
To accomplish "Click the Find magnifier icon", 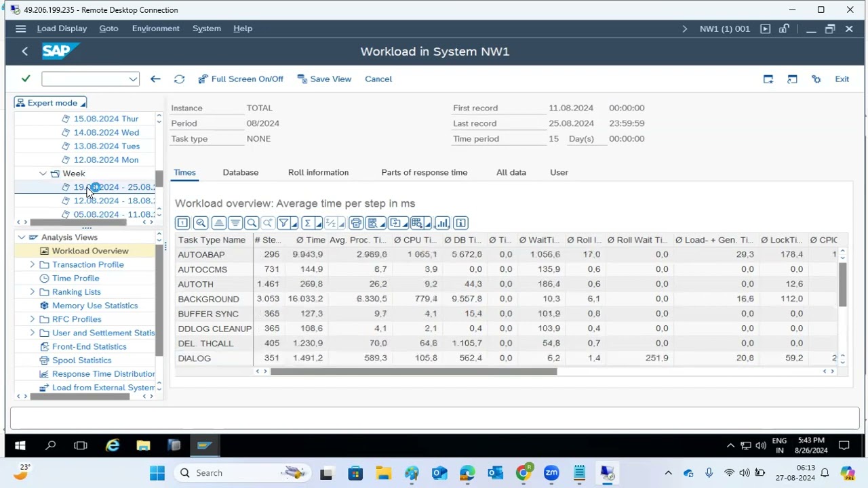I will (x=252, y=223).
